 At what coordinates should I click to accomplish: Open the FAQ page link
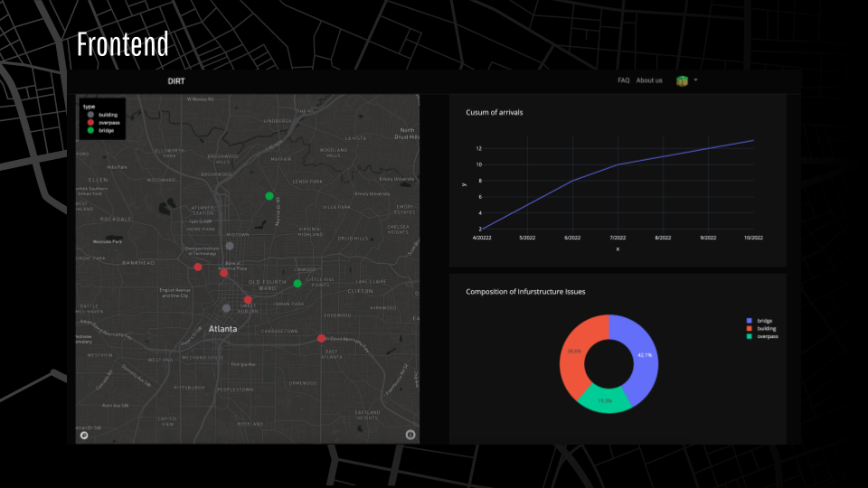coord(623,80)
